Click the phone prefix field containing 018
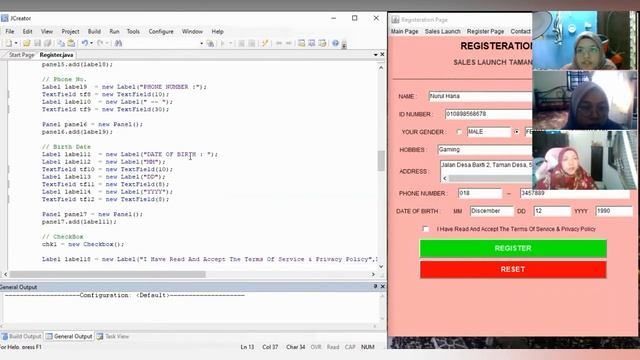The height and width of the screenshot is (360, 640). pyautogui.click(x=480, y=193)
